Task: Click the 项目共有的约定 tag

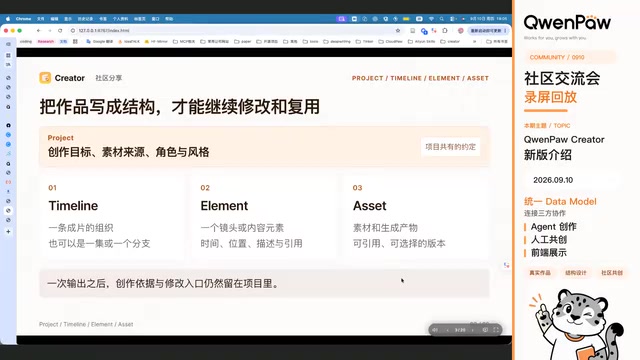Action: pyautogui.click(x=451, y=147)
